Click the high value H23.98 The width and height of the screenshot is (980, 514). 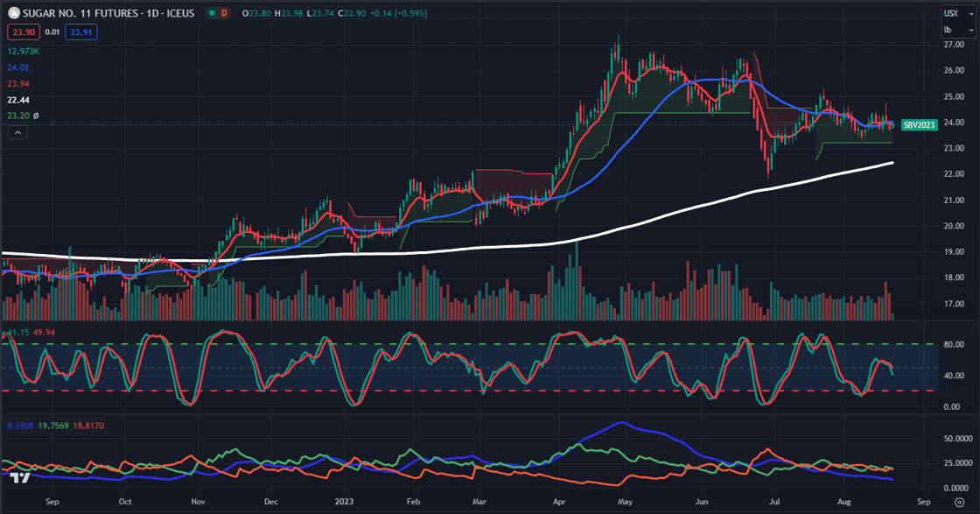click(x=290, y=13)
